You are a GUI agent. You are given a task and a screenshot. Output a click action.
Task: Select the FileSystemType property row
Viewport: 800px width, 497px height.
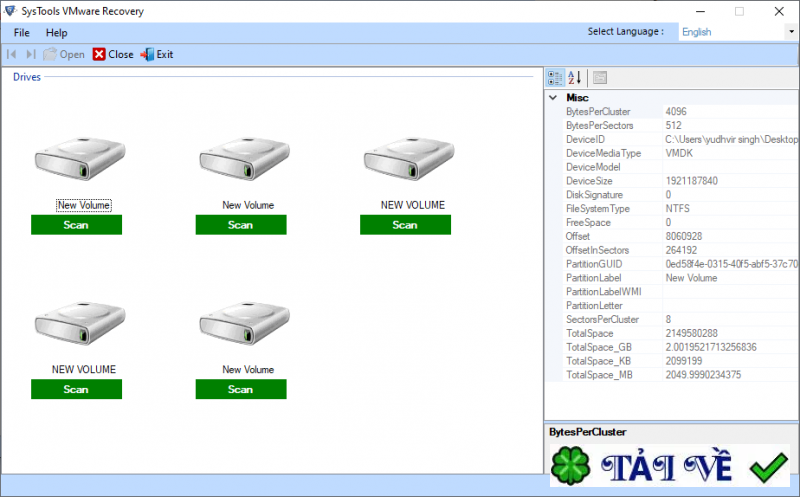click(x=679, y=209)
